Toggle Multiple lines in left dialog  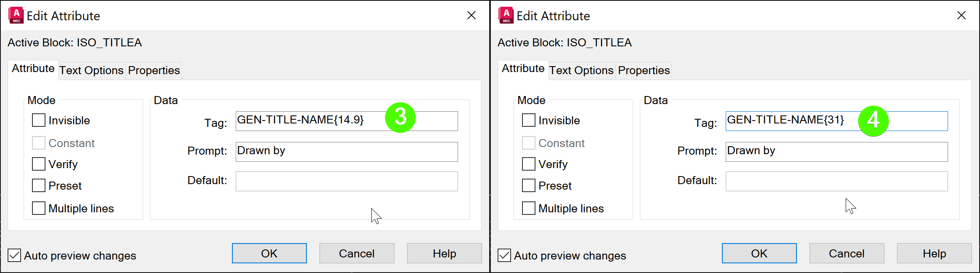39,208
